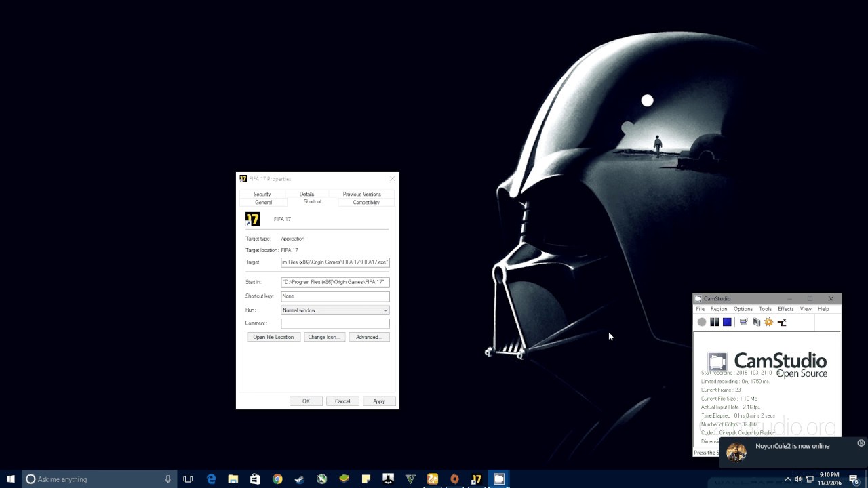Screen dimensions: 868x488
Task: Switch to the Security tab
Action: 262,194
